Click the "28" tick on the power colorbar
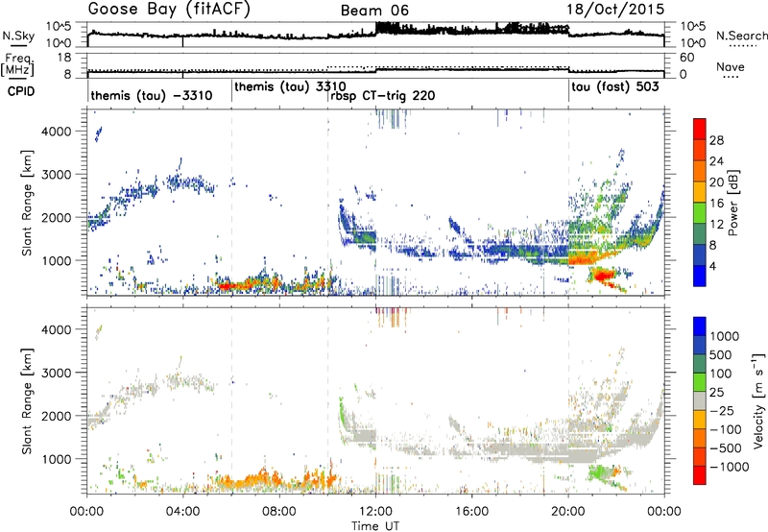Viewport: 768px width, 532px height. (716, 140)
